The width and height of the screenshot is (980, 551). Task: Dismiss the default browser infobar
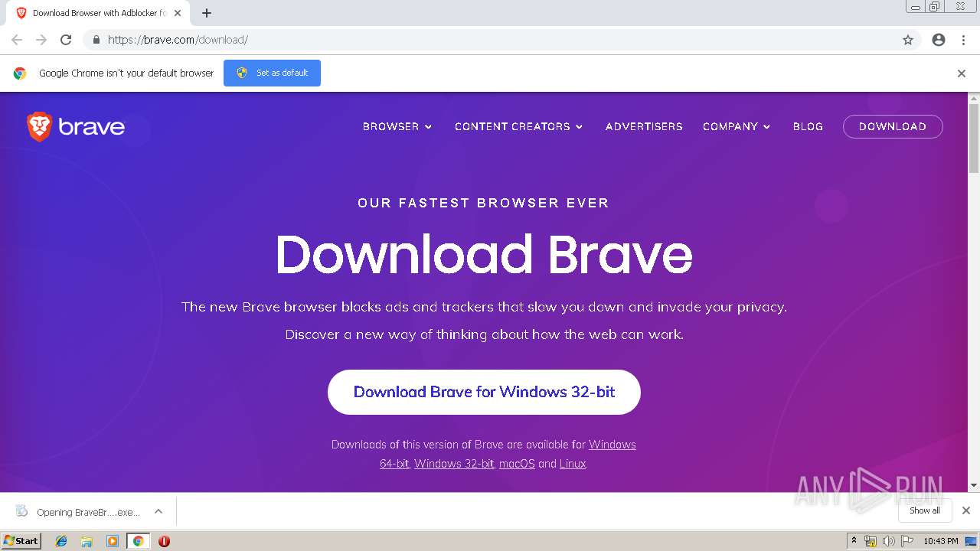962,73
